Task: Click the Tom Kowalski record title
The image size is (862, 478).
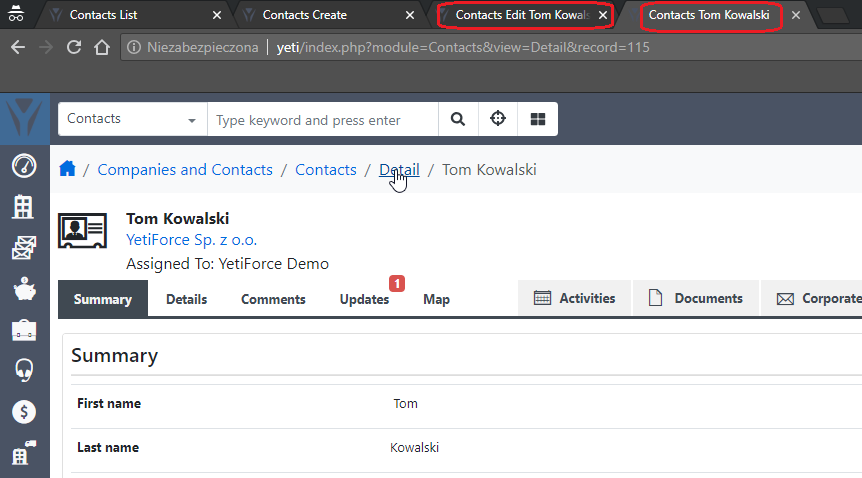Action: (x=178, y=218)
